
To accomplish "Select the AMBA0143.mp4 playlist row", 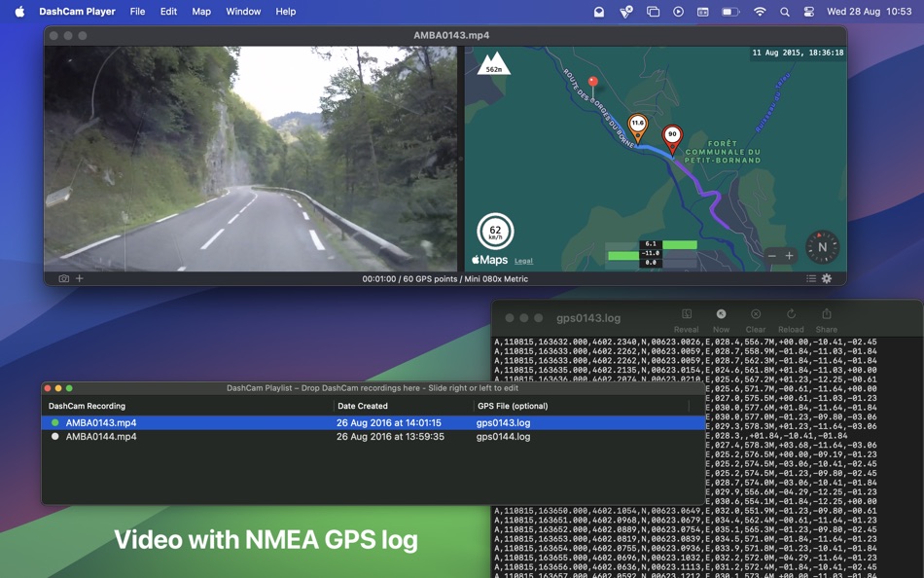I will coord(373,423).
